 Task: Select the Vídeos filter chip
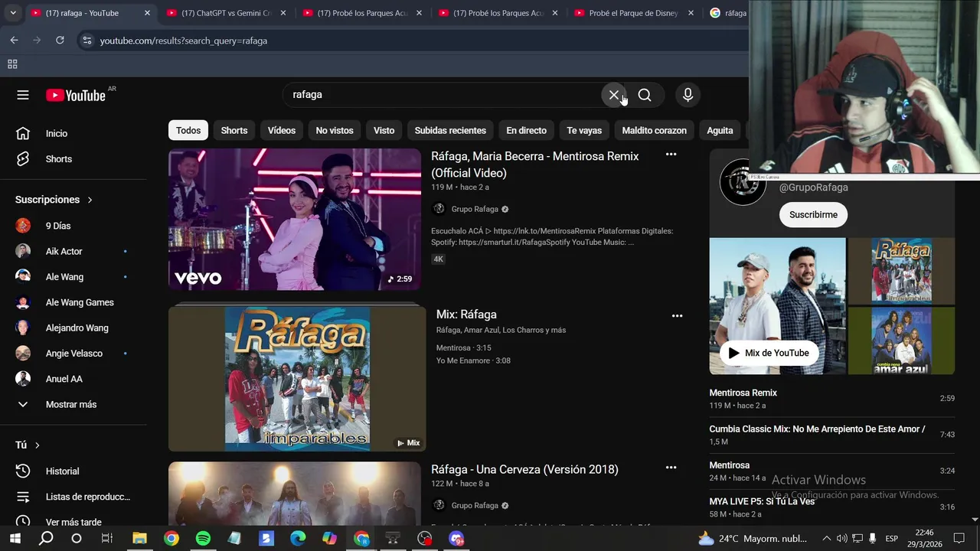tap(282, 130)
